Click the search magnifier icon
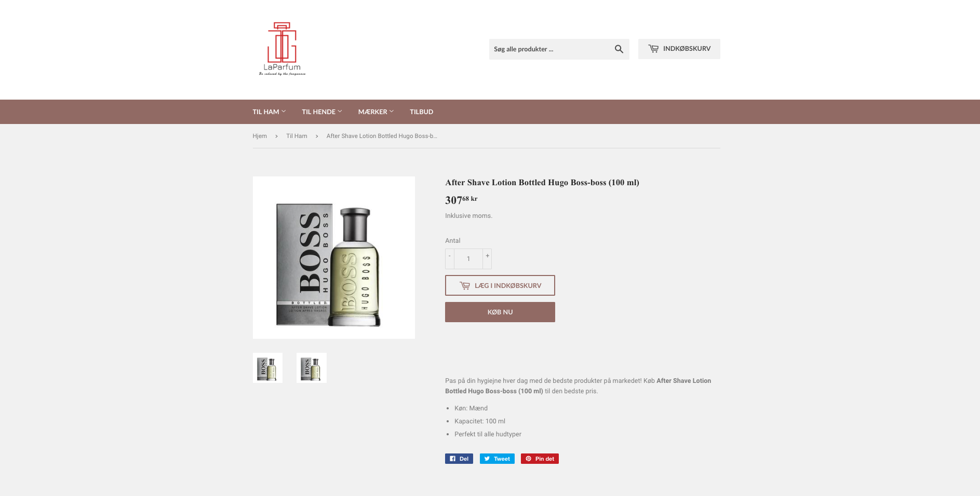980x496 pixels. 619,49
